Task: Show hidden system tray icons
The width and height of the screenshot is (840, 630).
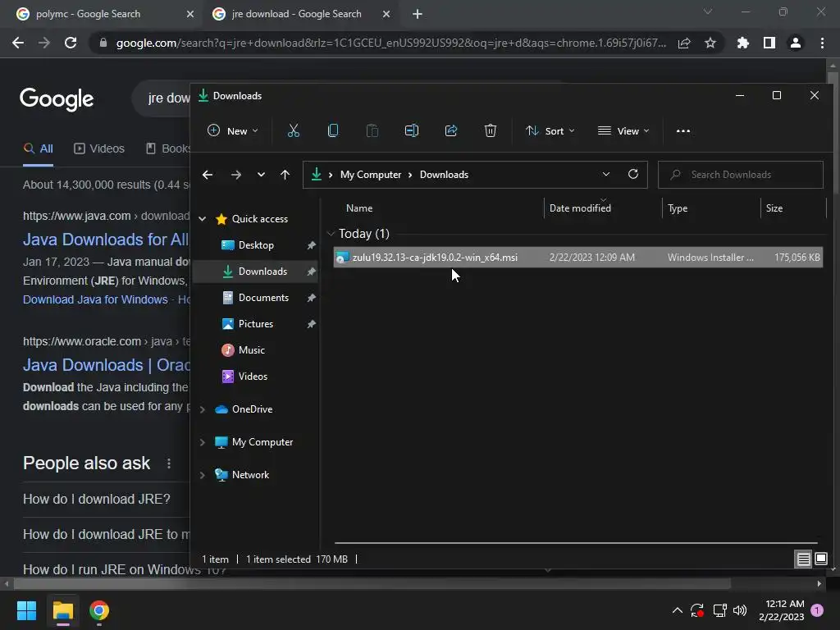Action: 677,610
